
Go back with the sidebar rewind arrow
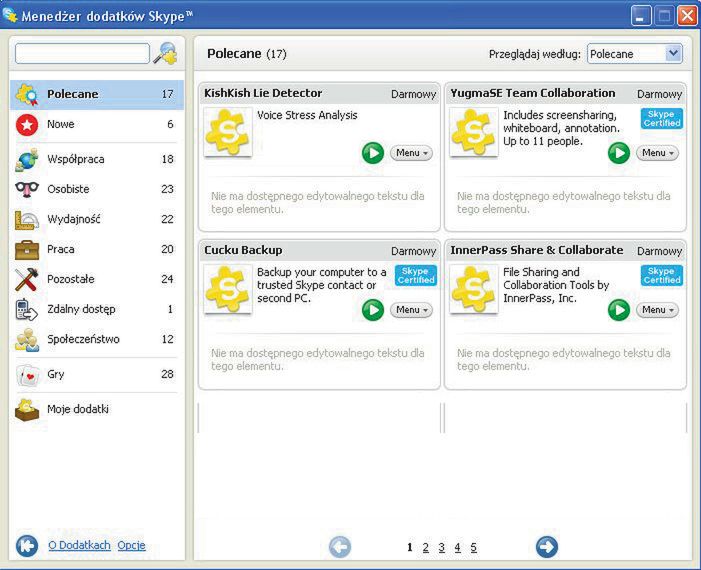pyautogui.click(x=27, y=546)
